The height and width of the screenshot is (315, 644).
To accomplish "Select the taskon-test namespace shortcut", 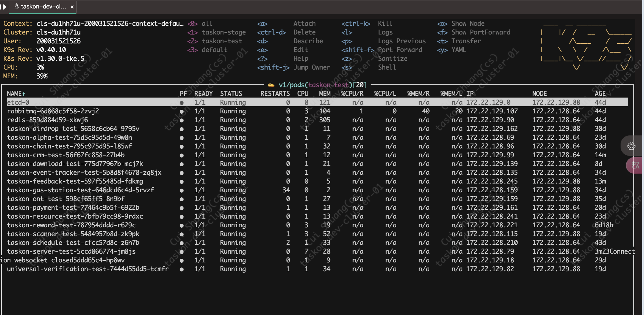I will click(x=222, y=41).
